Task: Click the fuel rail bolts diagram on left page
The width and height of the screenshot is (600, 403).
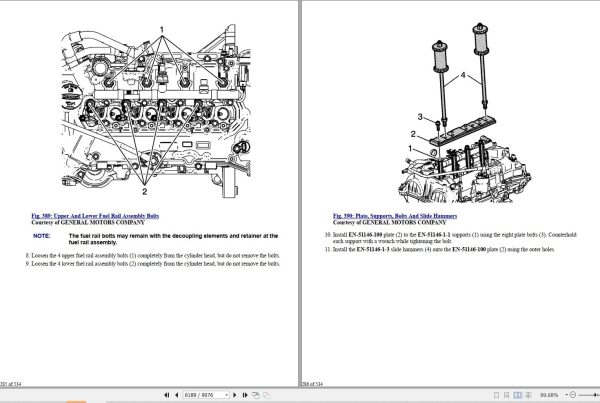Action: tap(156, 111)
